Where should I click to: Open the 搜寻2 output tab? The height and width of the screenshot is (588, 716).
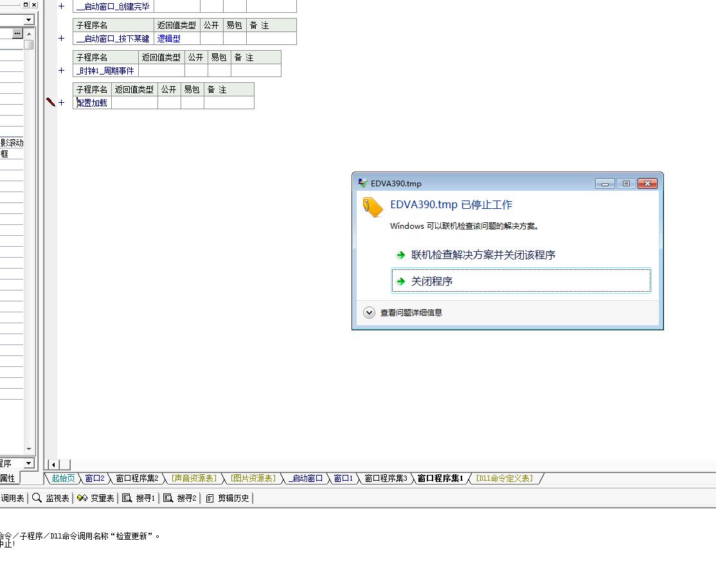coord(180,498)
